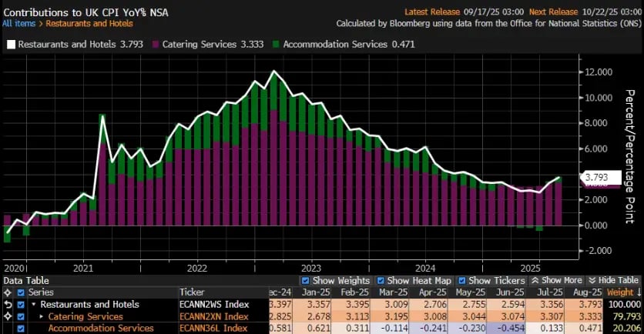
Task: Click the reset icon beside Restaurants and Hotels row
Action: [x=7, y=305]
